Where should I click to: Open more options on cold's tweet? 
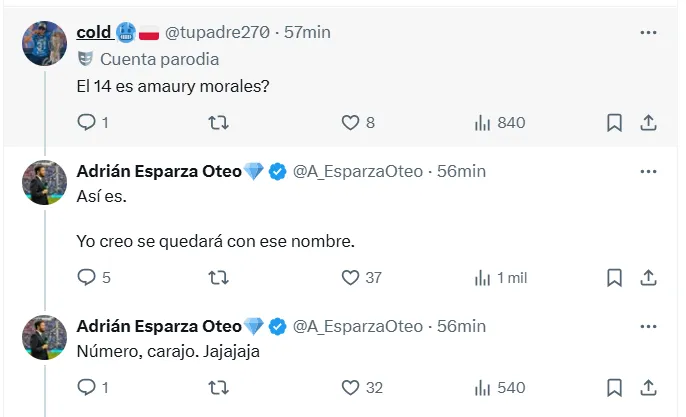point(648,32)
